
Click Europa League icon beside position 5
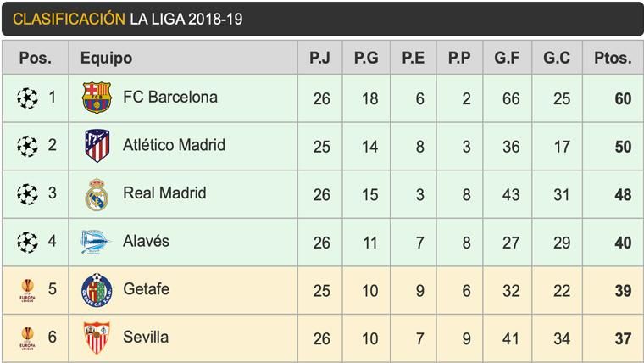click(x=27, y=290)
